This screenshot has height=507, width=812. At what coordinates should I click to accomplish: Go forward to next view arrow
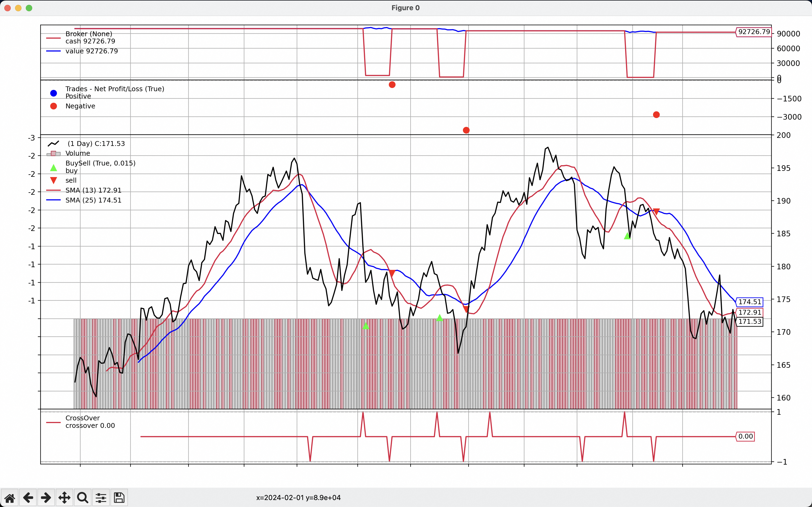tap(46, 498)
